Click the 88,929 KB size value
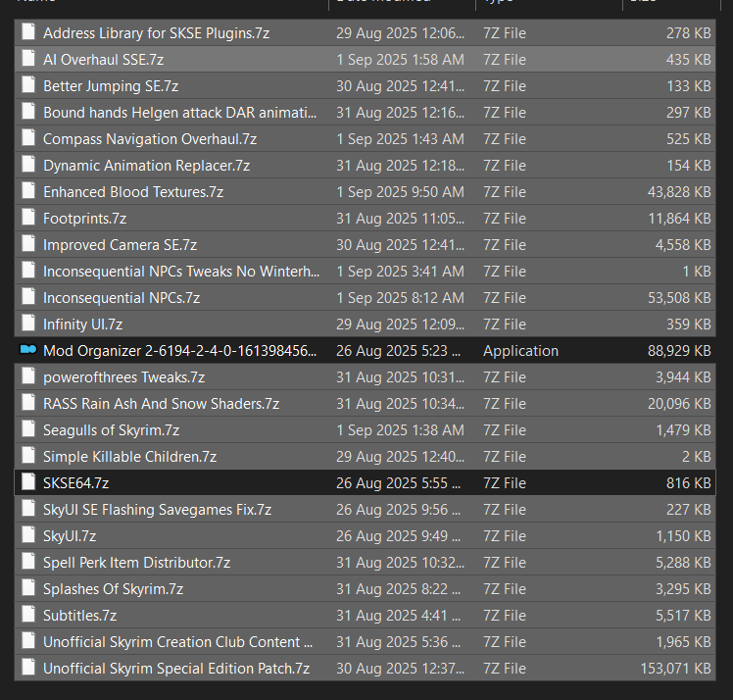The image size is (733, 700). [679, 351]
